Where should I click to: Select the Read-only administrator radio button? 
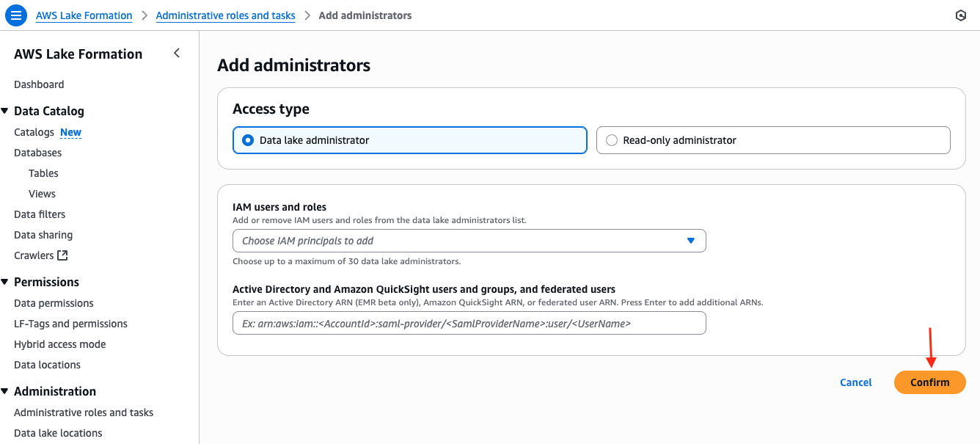pyautogui.click(x=612, y=140)
